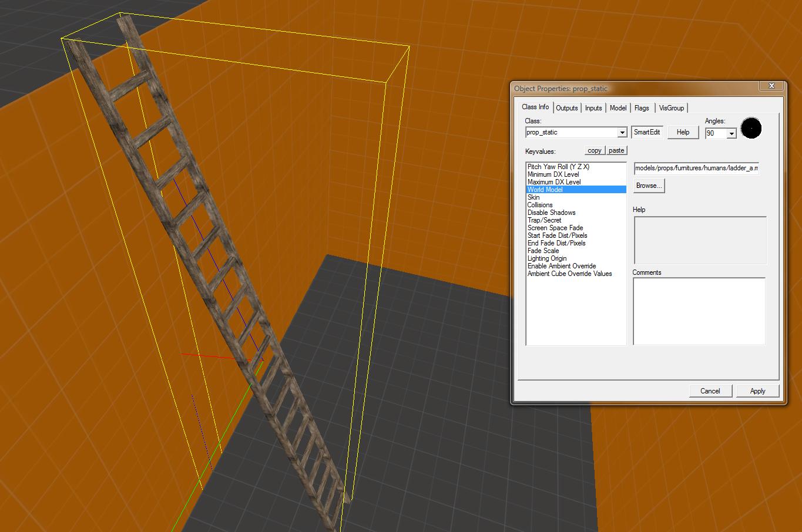Image resolution: width=802 pixels, height=532 pixels.
Task: Expand the Class dropdown arrow
Action: 622,133
